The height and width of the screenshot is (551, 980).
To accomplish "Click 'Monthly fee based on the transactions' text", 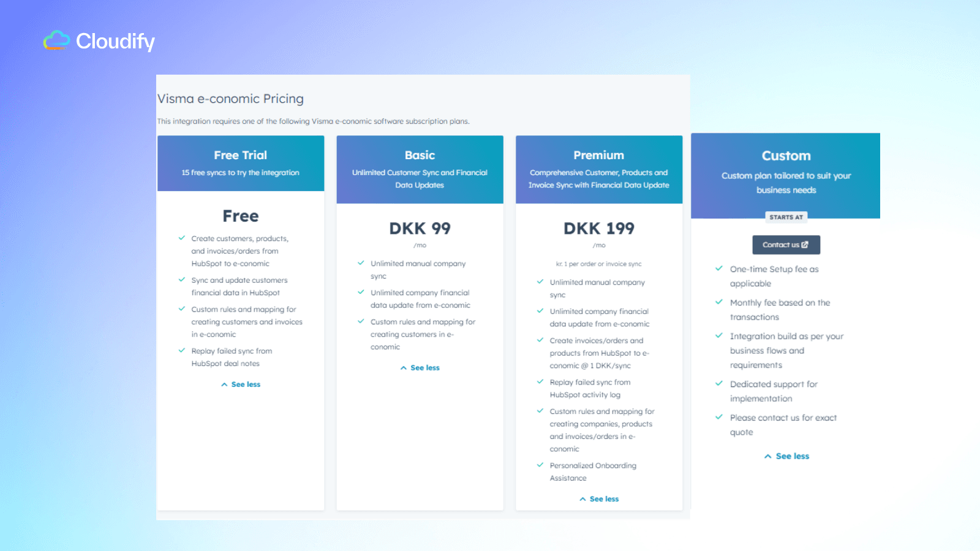I will tap(780, 310).
